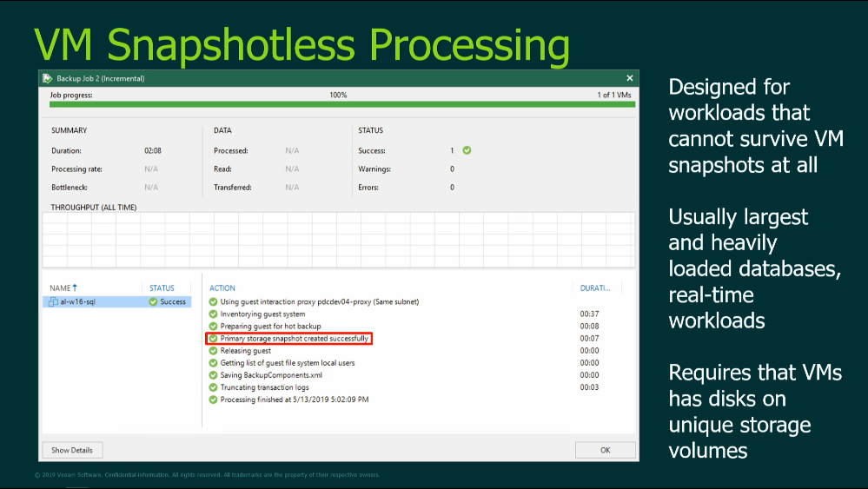Select 'Primary storage snapshot created successfully' line
This screenshot has width=868, height=489.
[x=294, y=338]
